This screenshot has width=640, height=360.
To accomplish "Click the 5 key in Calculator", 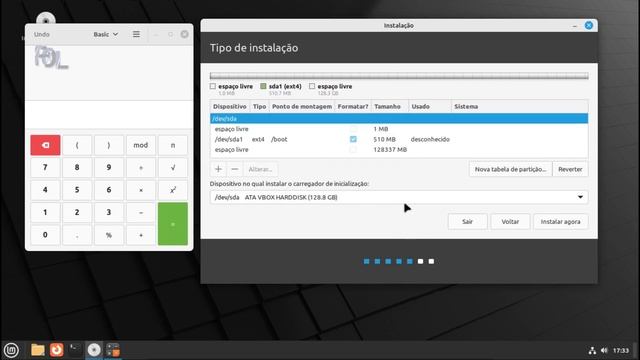I will tap(77, 190).
